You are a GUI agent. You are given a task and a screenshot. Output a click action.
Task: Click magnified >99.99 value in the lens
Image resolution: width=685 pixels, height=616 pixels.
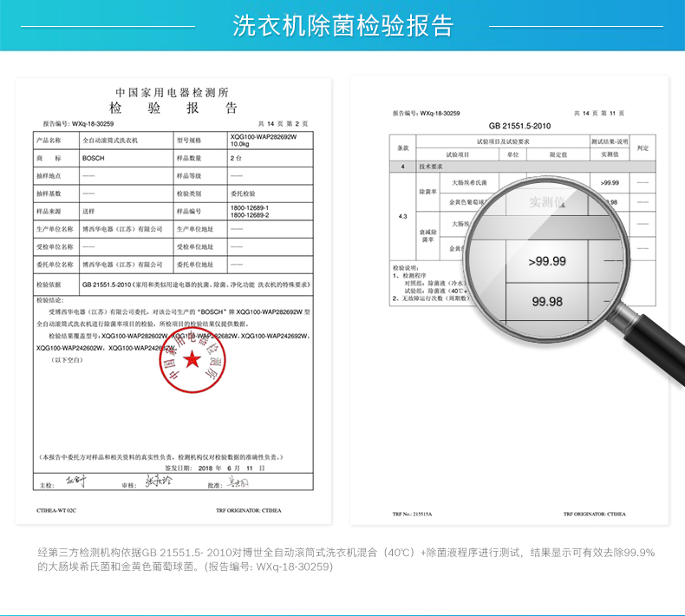pos(547,261)
